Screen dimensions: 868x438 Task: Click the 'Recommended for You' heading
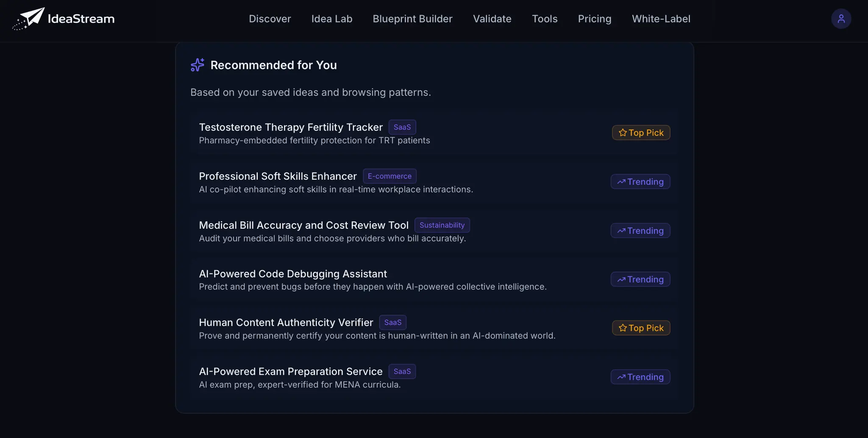tap(274, 65)
